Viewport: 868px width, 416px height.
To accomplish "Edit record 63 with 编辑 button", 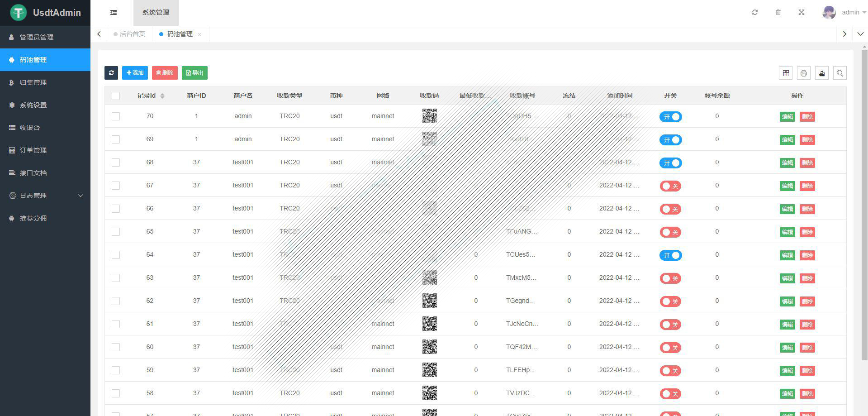I will (x=787, y=278).
